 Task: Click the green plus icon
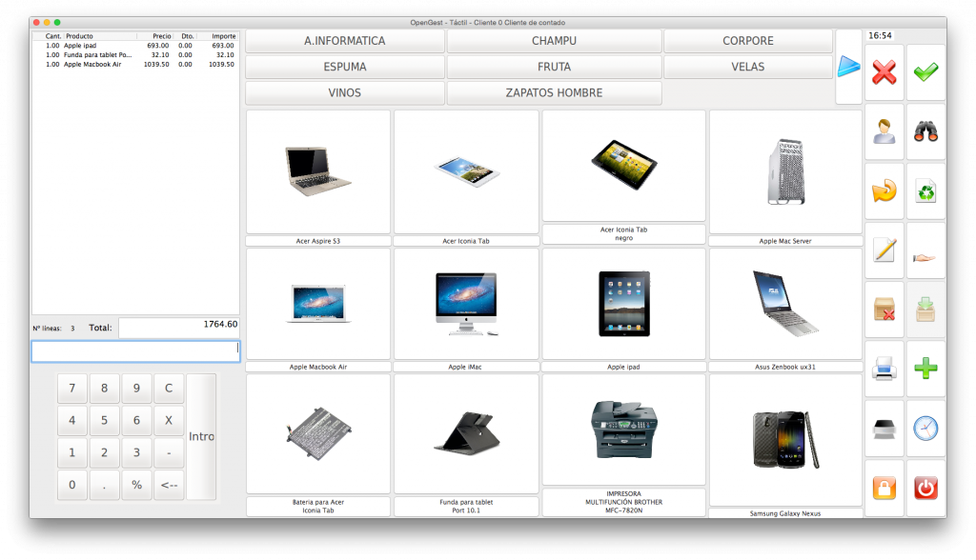point(926,369)
